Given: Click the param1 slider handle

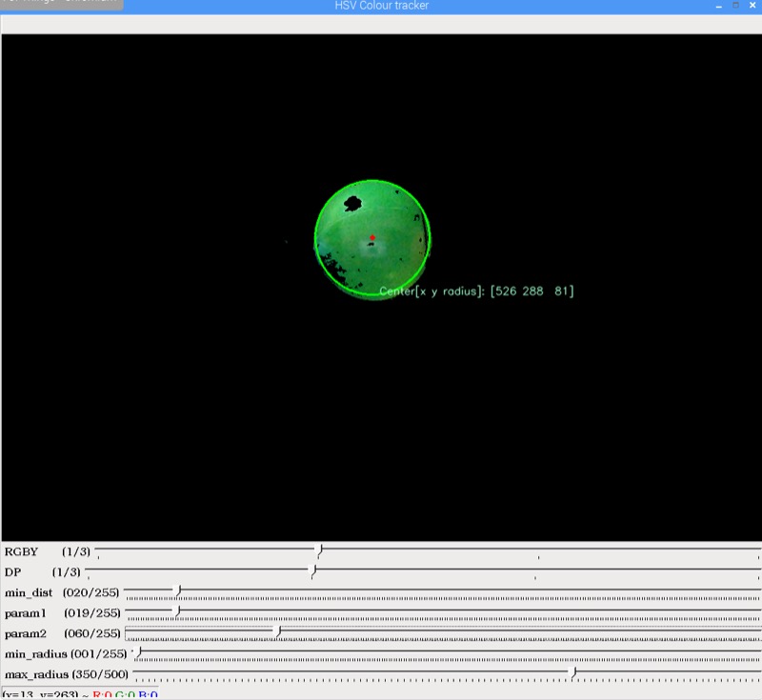Looking at the screenshot, I should click(x=178, y=611).
